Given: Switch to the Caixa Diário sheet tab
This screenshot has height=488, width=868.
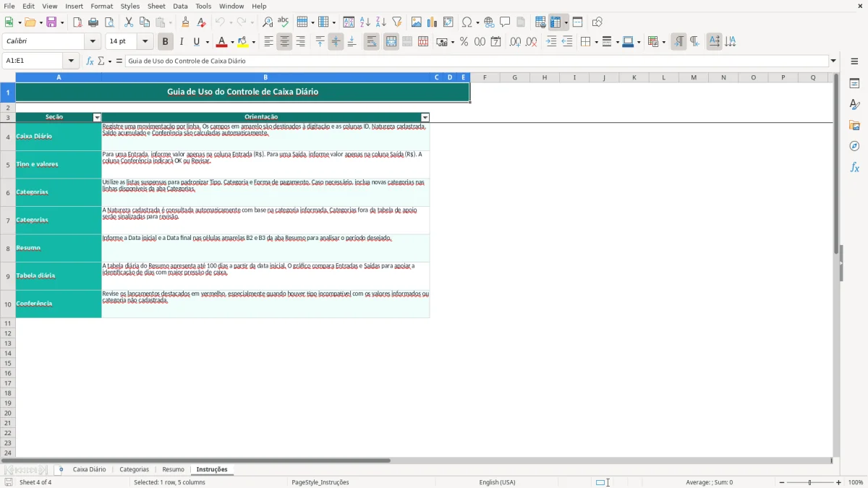Looking at the screenshot, I should tap(89, 470).
